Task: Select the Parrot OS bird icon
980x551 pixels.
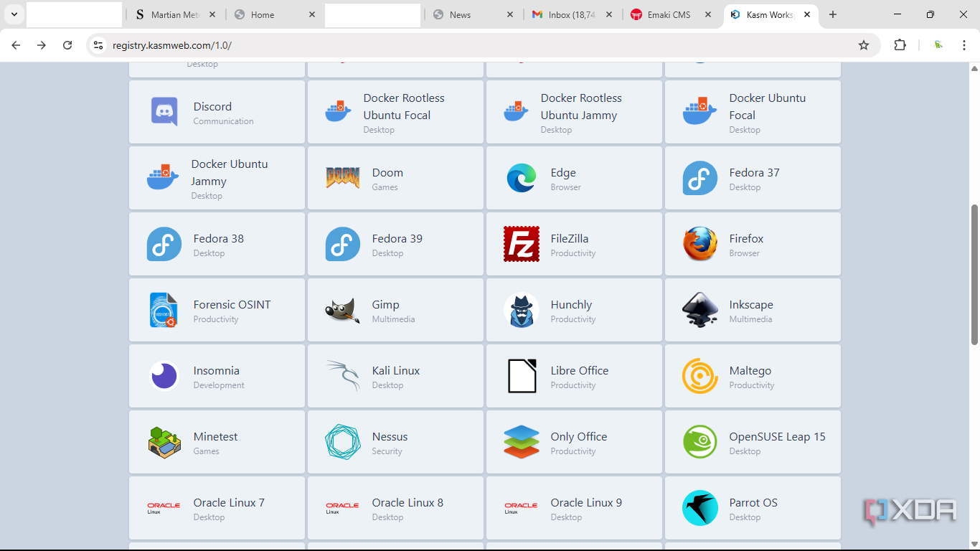Action: [x=700, y=508]
